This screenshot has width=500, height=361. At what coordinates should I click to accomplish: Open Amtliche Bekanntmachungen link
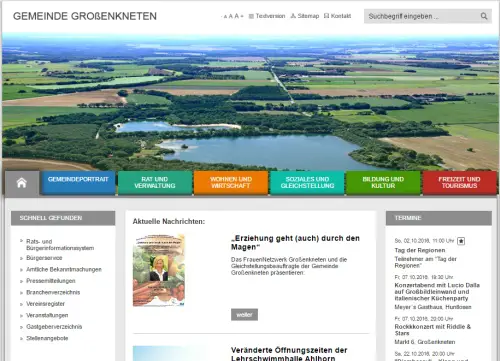[x=64, y=269]
